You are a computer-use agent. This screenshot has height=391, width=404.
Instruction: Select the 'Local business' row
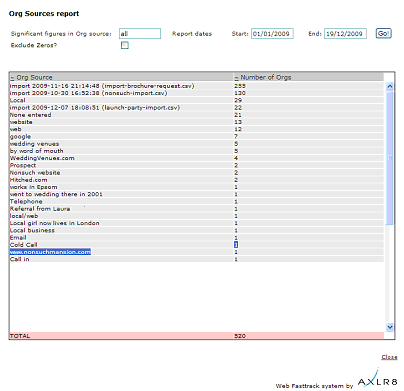(197, 230)
